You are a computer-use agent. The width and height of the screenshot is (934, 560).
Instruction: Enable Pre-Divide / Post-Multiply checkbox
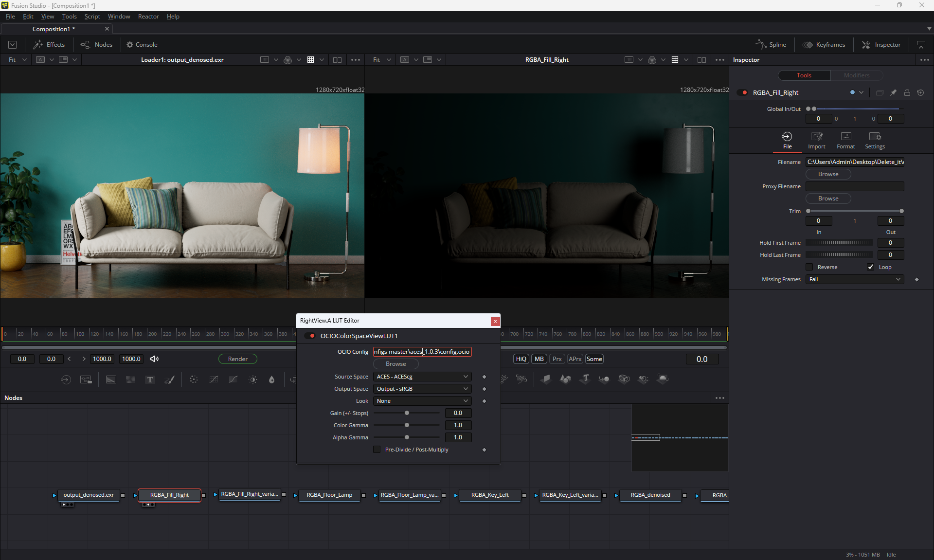(x=377, y=450)
